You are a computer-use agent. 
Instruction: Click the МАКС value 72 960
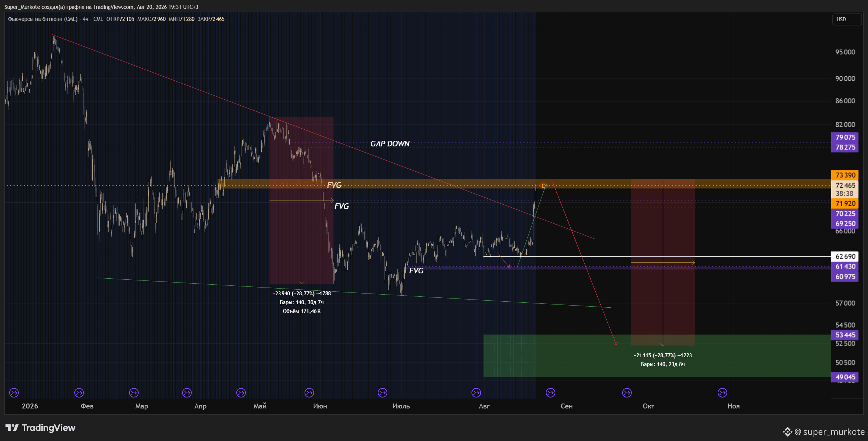(158, 19)
